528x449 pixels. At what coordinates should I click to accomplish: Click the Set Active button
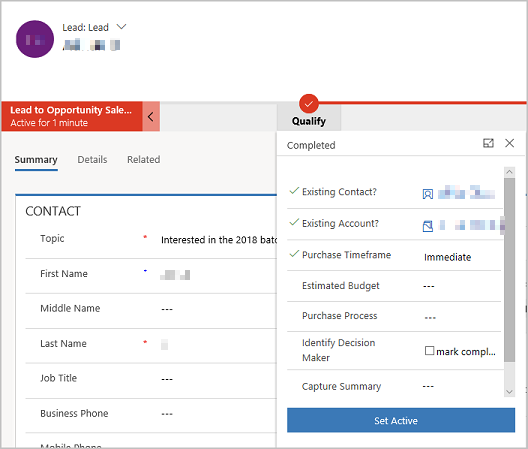(401, 420)
